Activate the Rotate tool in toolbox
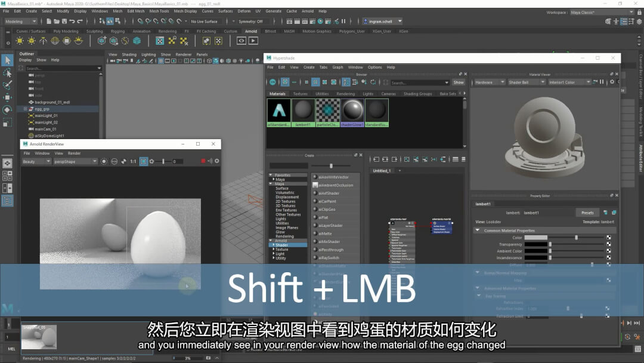Viewport: 644px width, 363px height. pyautogui.click(x=7, y=110)
